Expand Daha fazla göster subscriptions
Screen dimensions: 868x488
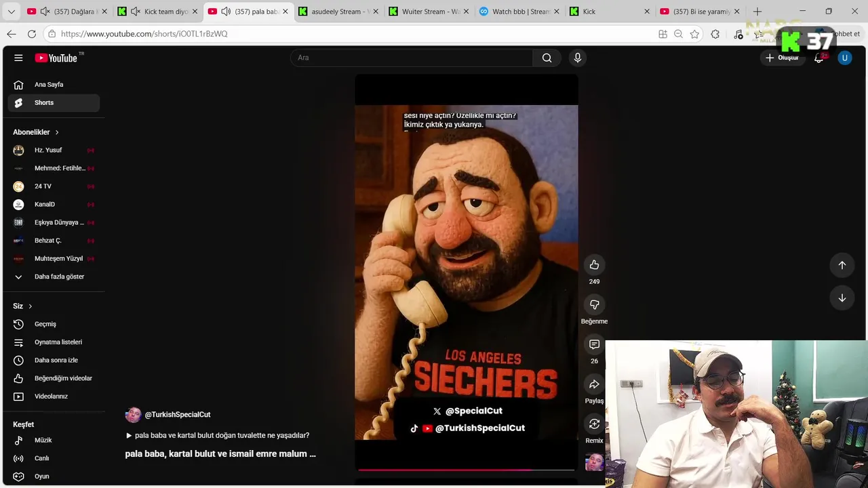click(x=54, y=277)
